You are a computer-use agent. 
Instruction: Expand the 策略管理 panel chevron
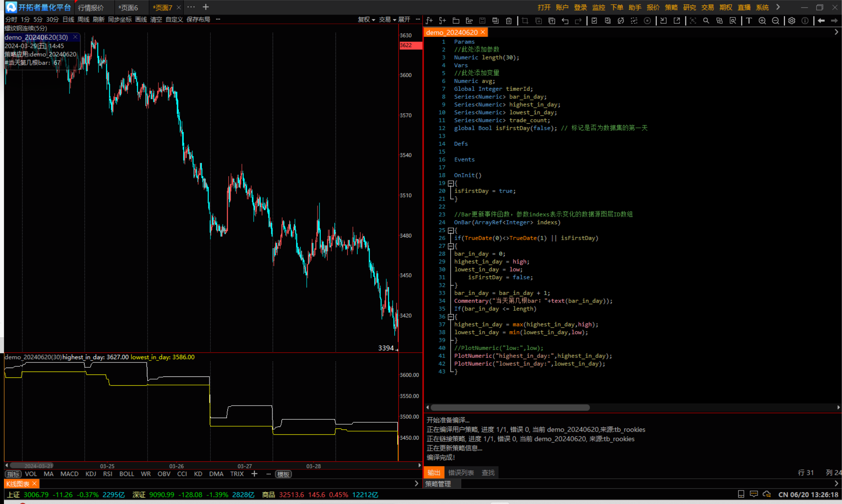pyautogui.click(x=836, y=484)
